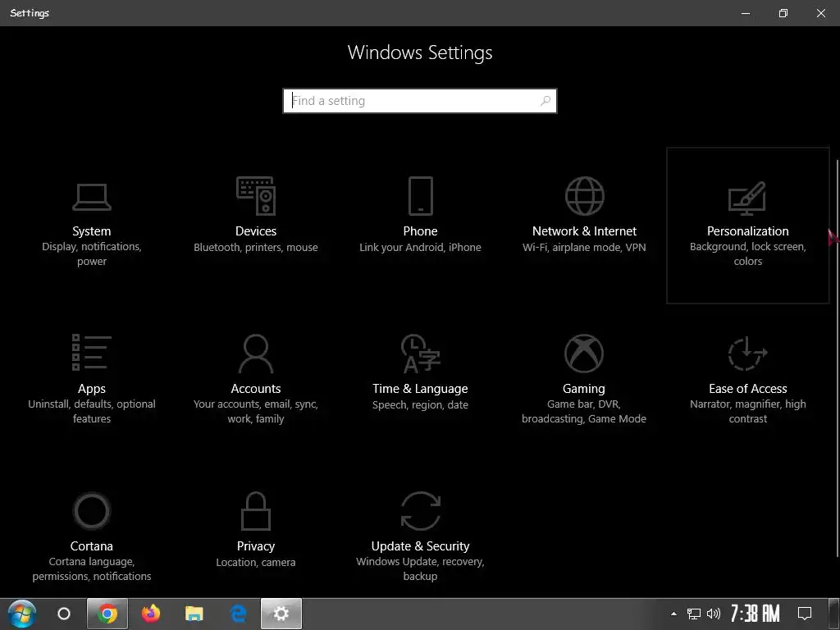Open File Explorer from the taskbar
Screen dimensions: 840x630
194,614
